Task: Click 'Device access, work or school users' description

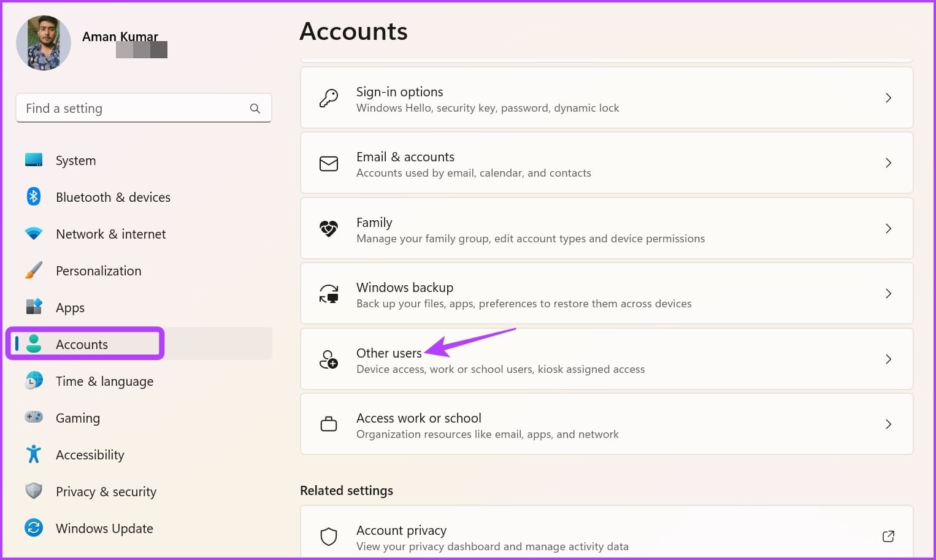Action: tap(501, 369)
